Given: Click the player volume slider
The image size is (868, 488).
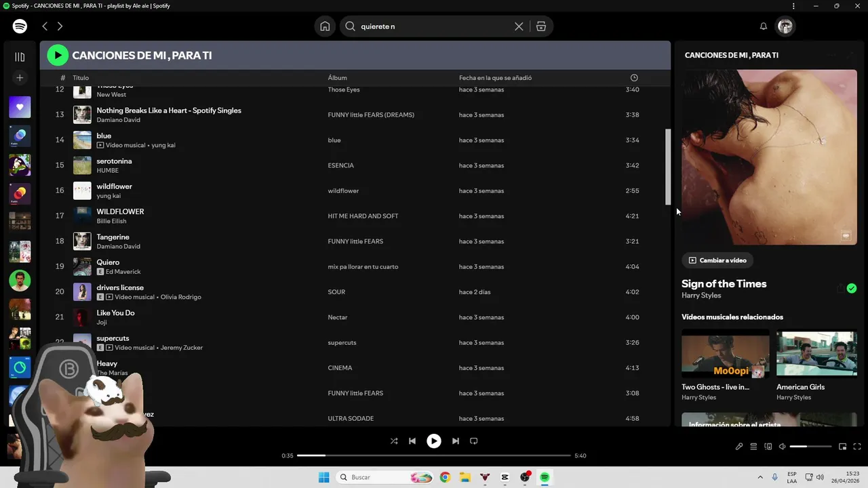Looking at the screenshot, I should coord(810,447).
